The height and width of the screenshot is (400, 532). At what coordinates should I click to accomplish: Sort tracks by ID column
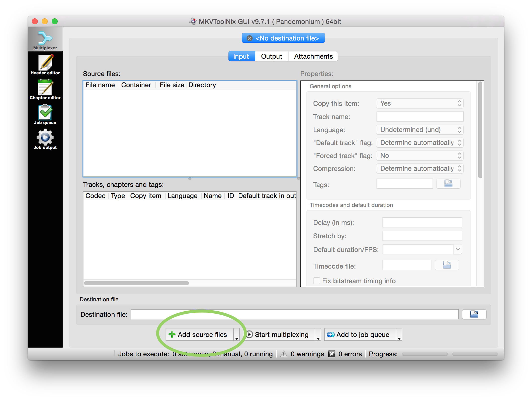coord(230,196)
